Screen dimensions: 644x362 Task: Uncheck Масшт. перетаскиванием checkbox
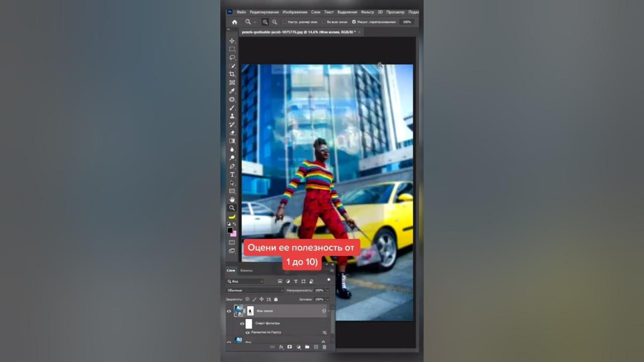click(x=354, y=22)
